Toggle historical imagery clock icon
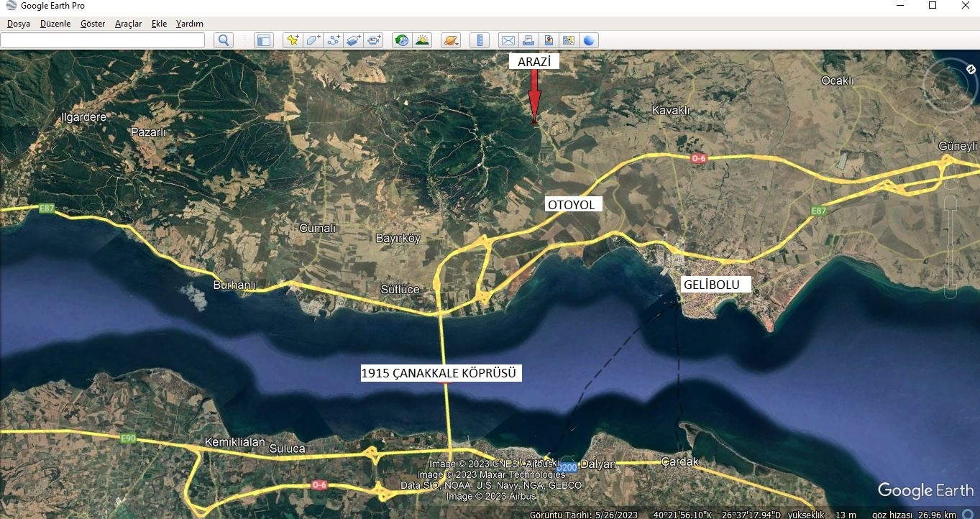This screenshot has height=519, width=980. [402, 40]
